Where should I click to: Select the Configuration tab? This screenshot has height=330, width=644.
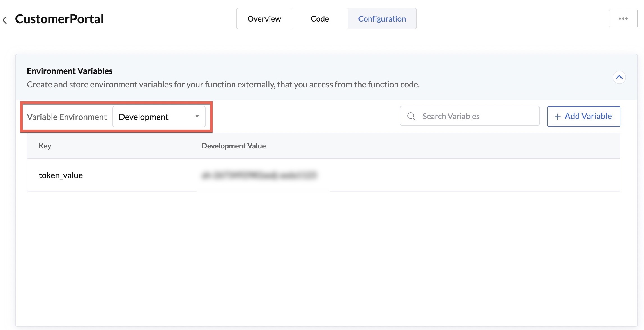pyautogui.click(x=382, y=19)
